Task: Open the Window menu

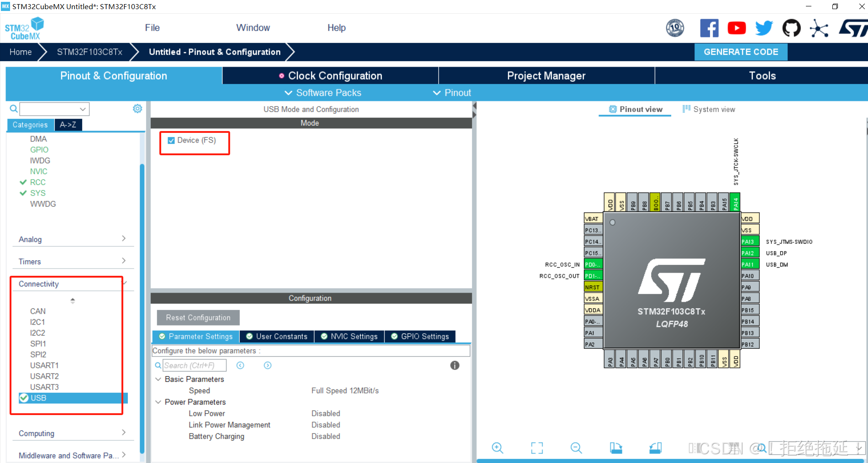Action: (253, 28)
